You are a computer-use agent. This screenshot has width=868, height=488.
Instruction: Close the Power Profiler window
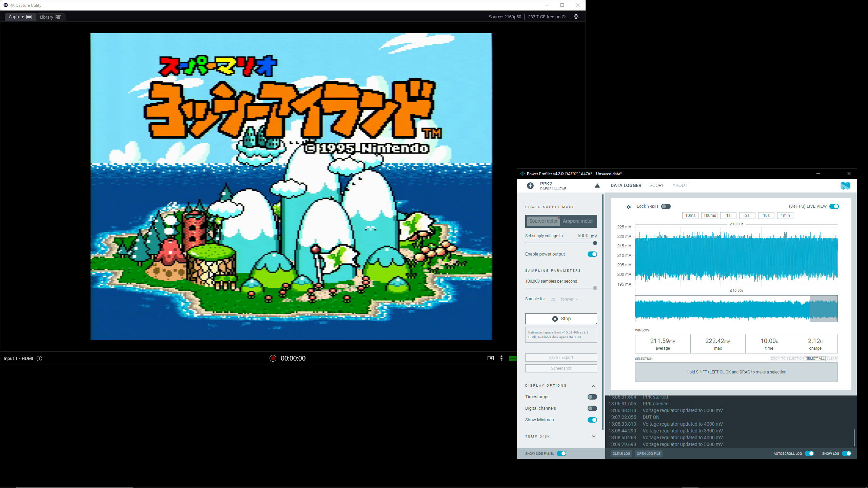[x=849, y=174]
